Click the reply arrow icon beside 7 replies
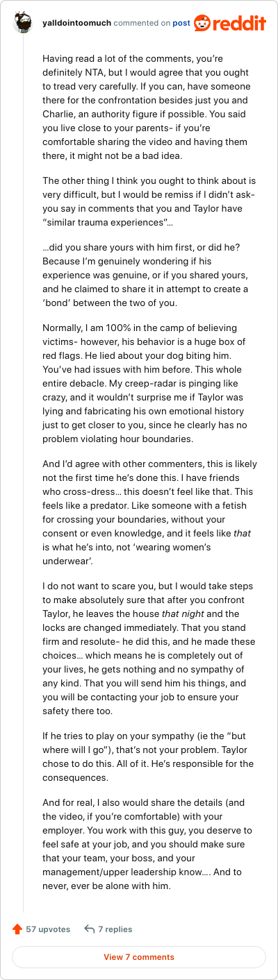278x980 pixels. [x=89, y=929]
